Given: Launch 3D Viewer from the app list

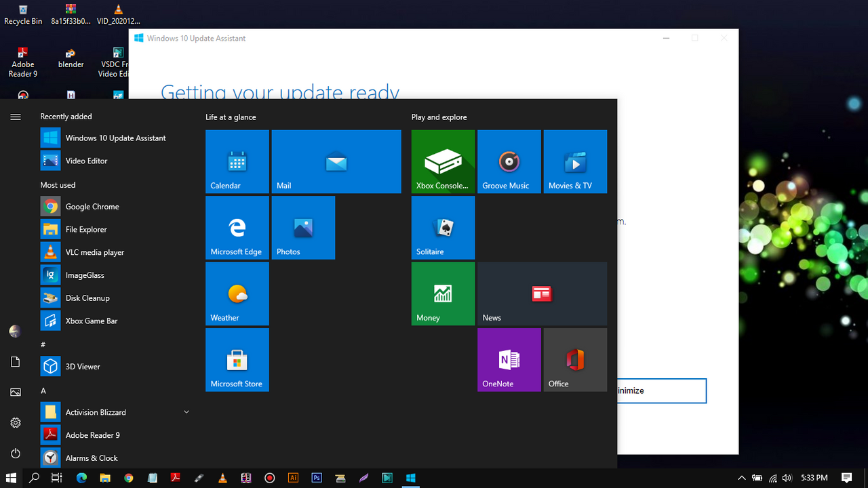Looking at the screenshot, I should (x=115, y=367).
